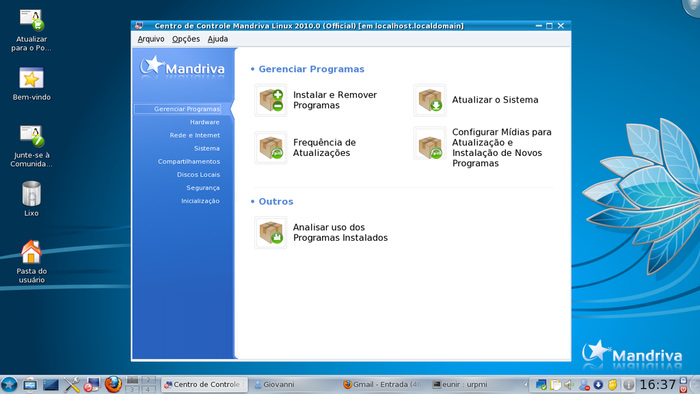The height and width of the screenshot is (394, 700).
Task: Open the Bem-vindo star desktop icon
Action: click(x=31, y=78)
